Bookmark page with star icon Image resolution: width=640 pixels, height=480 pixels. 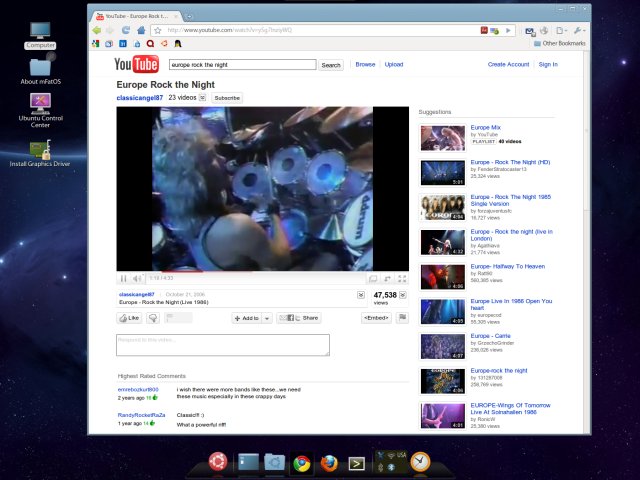[158, 30]
